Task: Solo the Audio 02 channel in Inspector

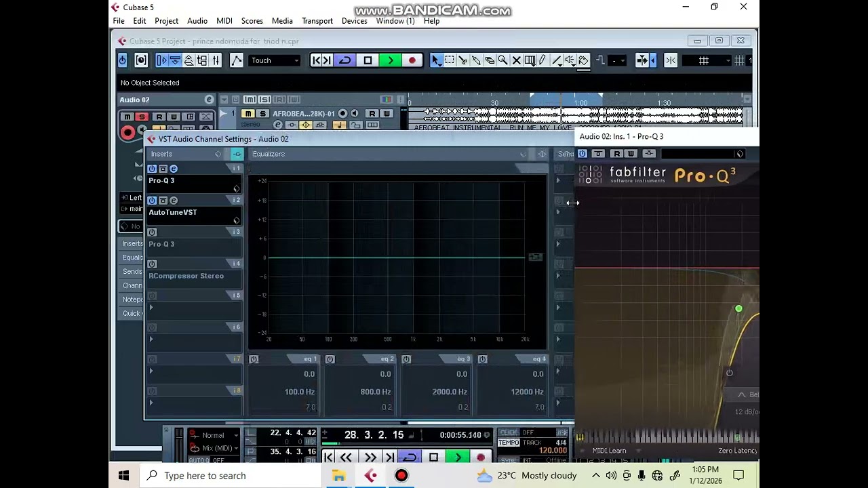Action: 142,117
